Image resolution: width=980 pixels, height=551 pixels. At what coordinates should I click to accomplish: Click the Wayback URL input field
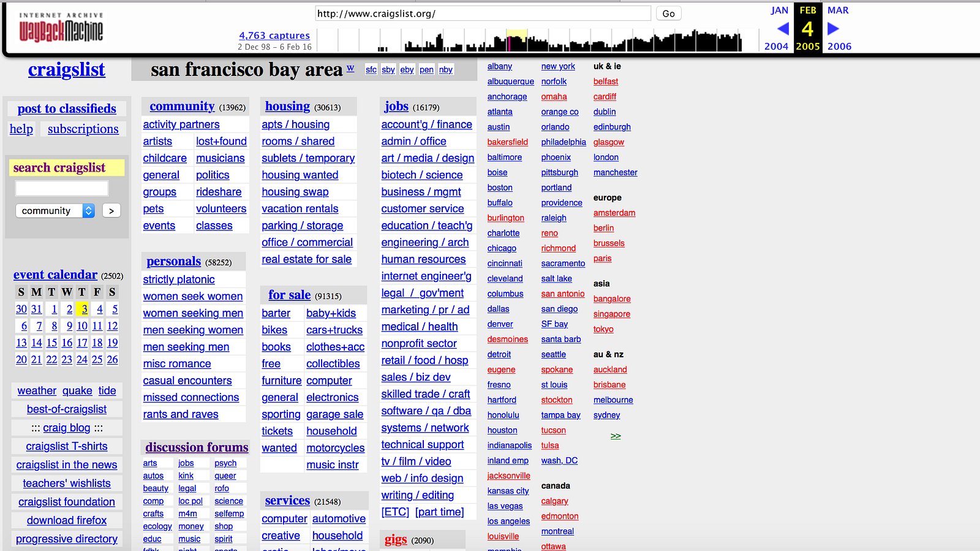tap(483, 13)
